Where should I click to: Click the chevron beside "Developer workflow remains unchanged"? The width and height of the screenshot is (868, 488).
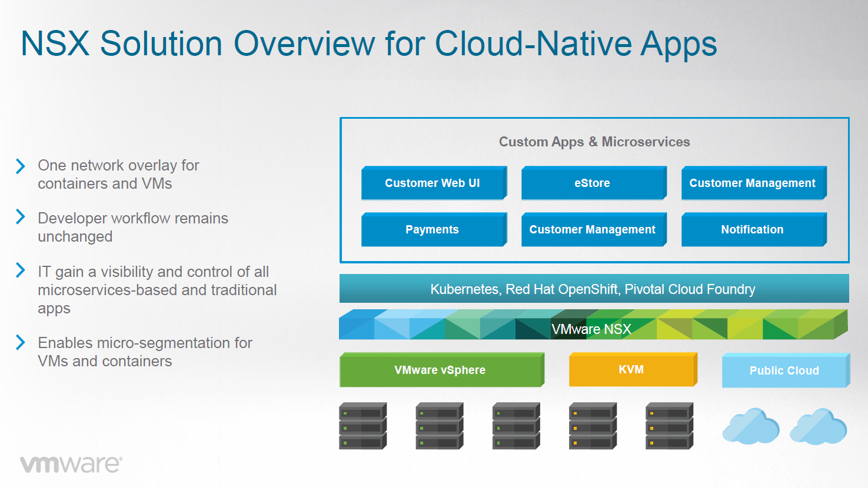(x=21, y=217)
